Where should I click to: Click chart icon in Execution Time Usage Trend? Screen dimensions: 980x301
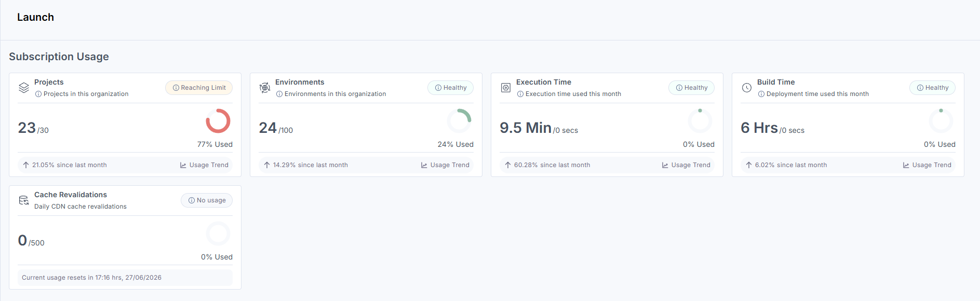coord(665,165)
